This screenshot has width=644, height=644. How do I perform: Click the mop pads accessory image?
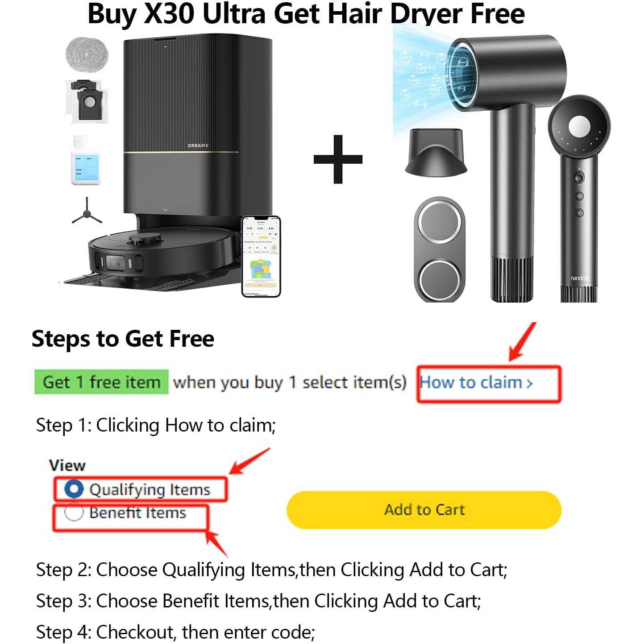coord(87,54)
